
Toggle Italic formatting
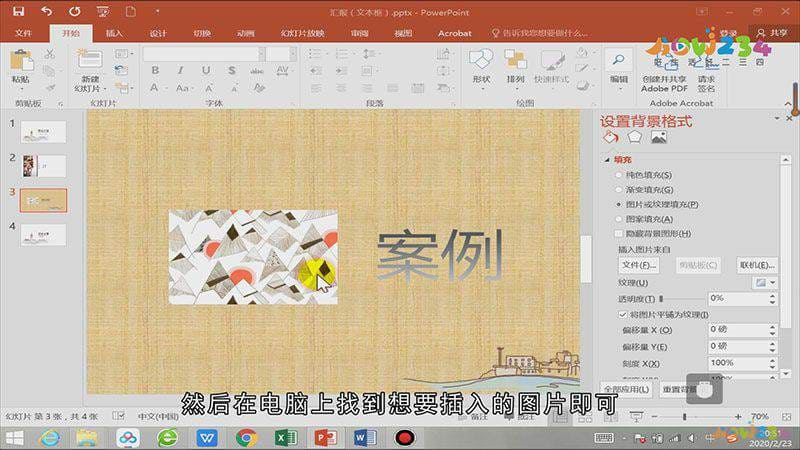click(x=180, y=70)
